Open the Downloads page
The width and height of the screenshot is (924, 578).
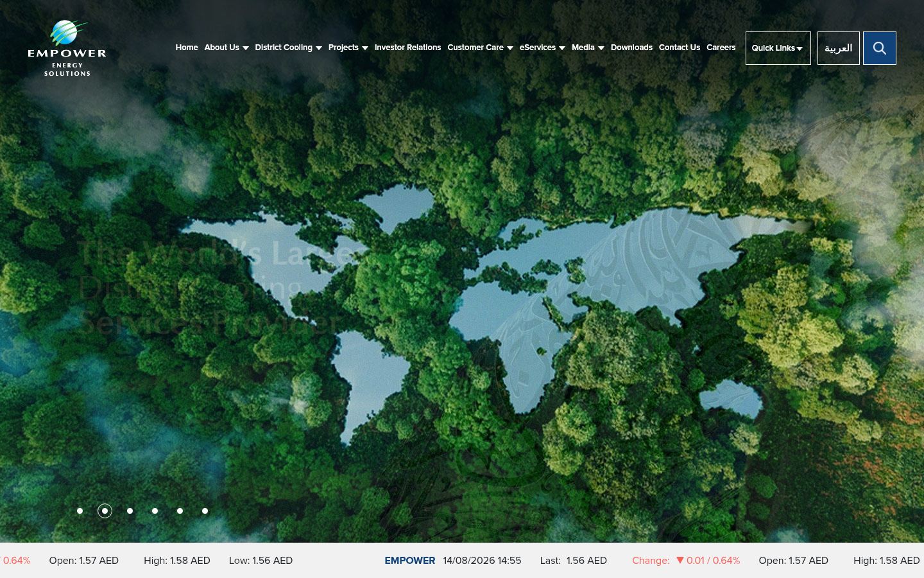pos(631,48)
